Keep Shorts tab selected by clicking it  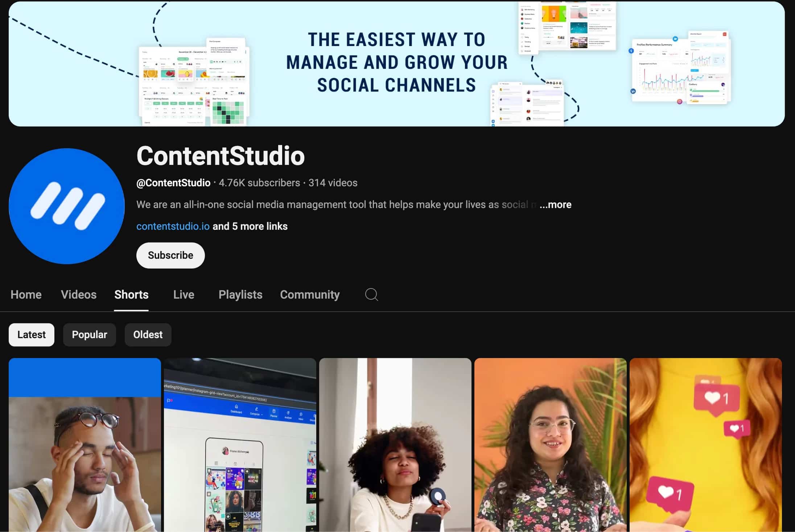coord(131,295)
